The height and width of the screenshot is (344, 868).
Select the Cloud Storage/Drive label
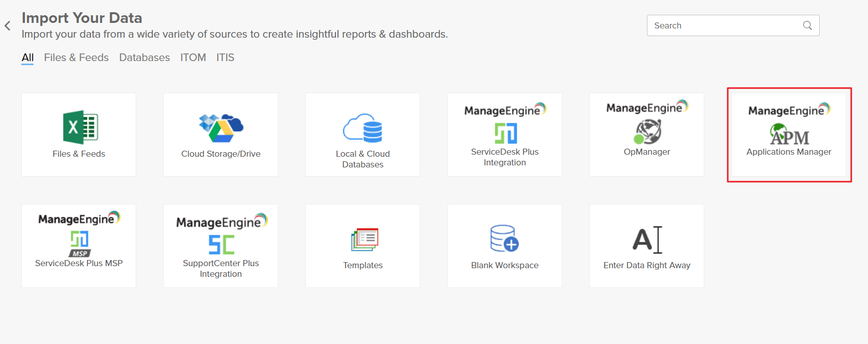[221, 154]
